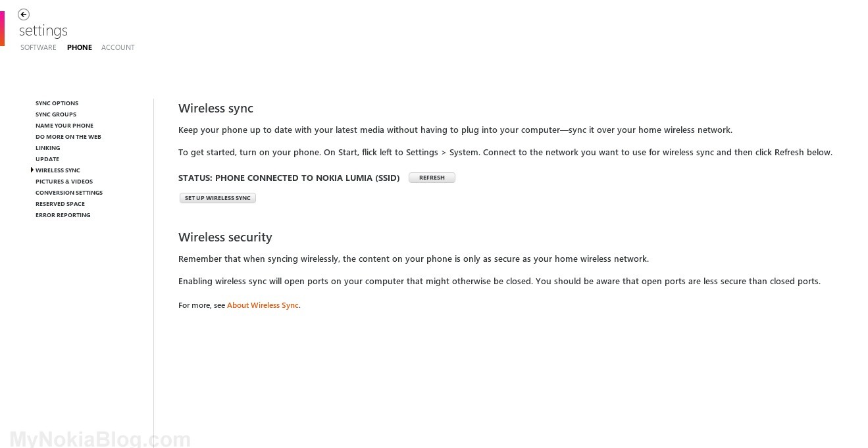Open the Software settings tab
This screenshot has height=448, width=868.
pyautogui.click(x=38, y=47)
